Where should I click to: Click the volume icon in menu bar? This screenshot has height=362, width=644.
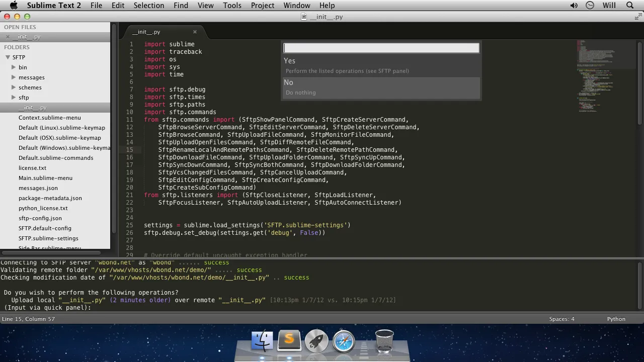[x=574, y=6]
